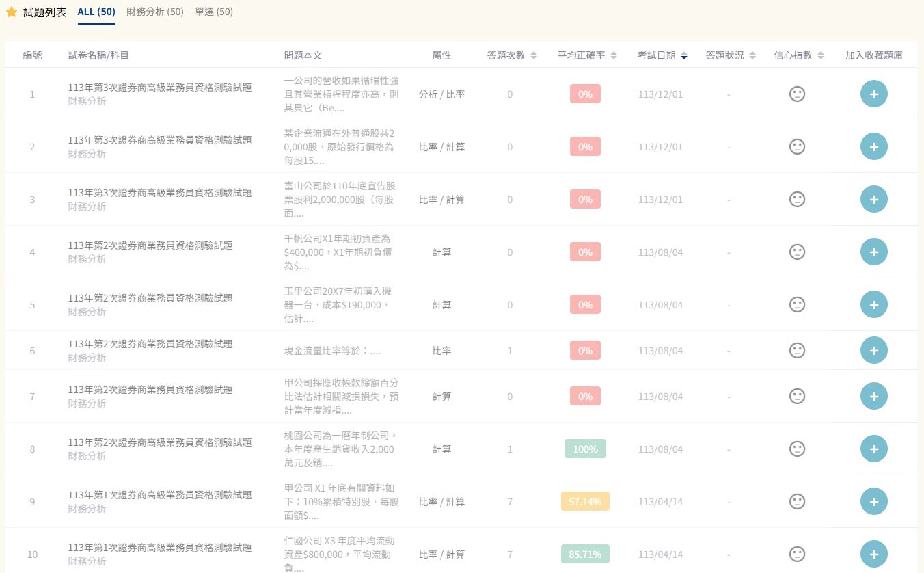The height and width of the screenshot is (573, 924).
Task: Click the confidence smiley icon for question 6
Action: pos(798,350)
